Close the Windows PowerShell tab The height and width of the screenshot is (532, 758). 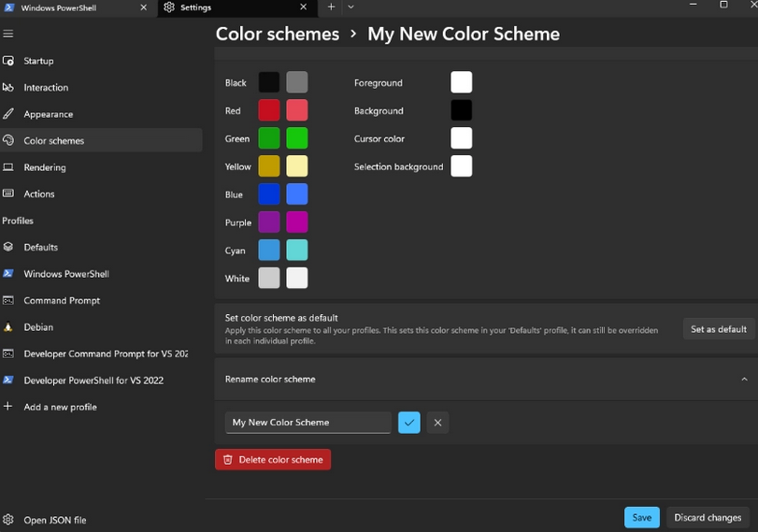(144, 7)
